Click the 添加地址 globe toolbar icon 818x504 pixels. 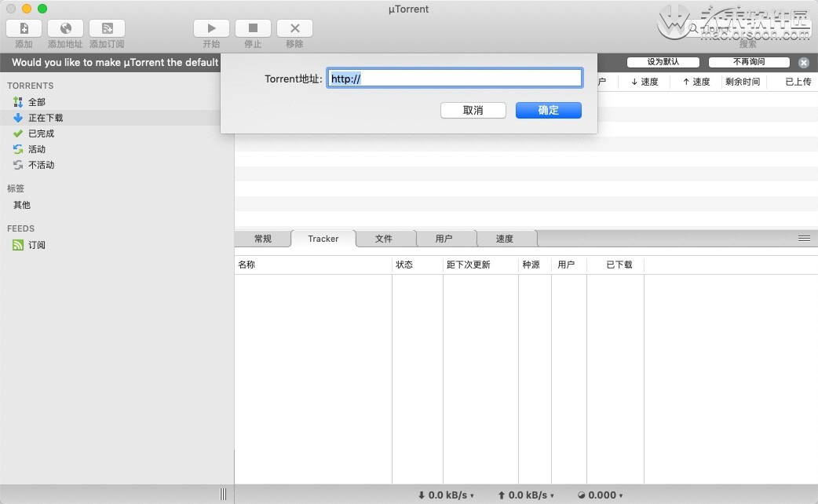(x=65, y=28)
